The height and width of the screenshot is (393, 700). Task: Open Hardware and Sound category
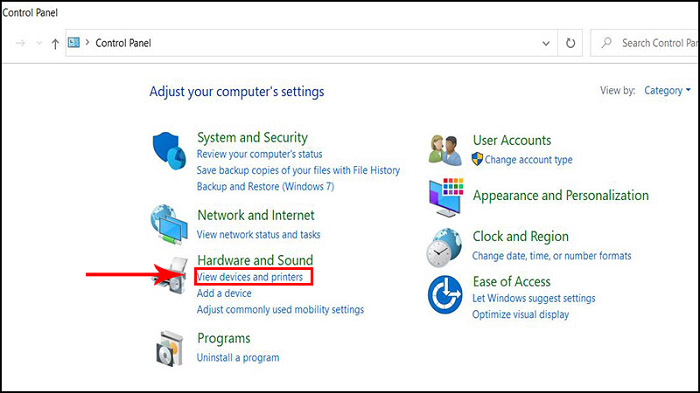pyautogui.click(x=255, y=260)
